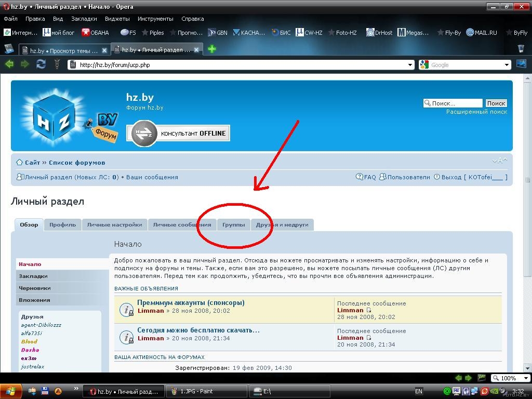Click the view-fit icon right of Google search

coord(521,64)
